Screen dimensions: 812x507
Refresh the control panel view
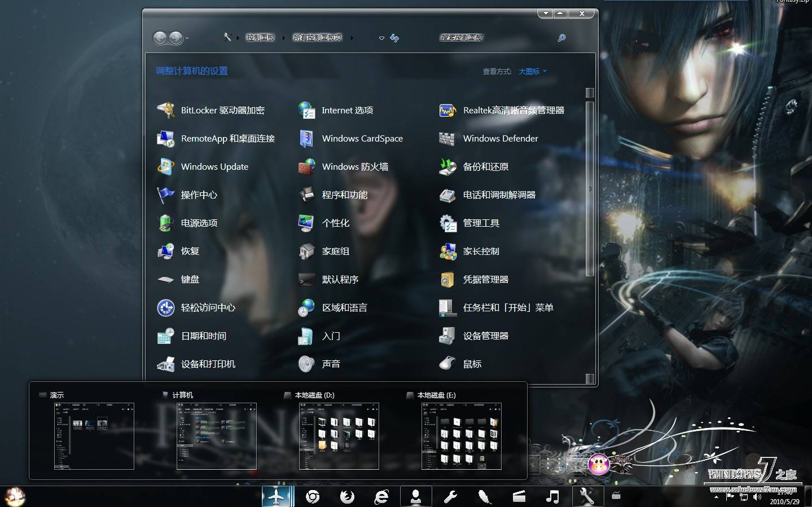coord(394,38)
